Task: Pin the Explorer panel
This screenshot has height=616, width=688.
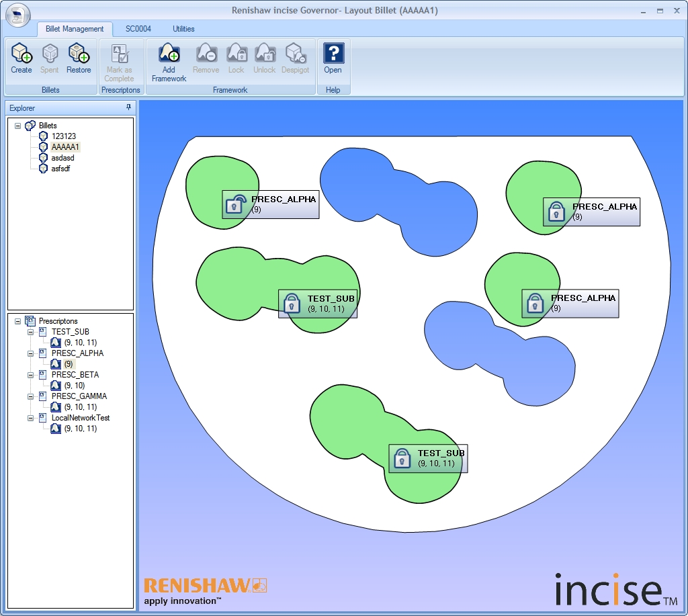Action: (x=128, y=107)
